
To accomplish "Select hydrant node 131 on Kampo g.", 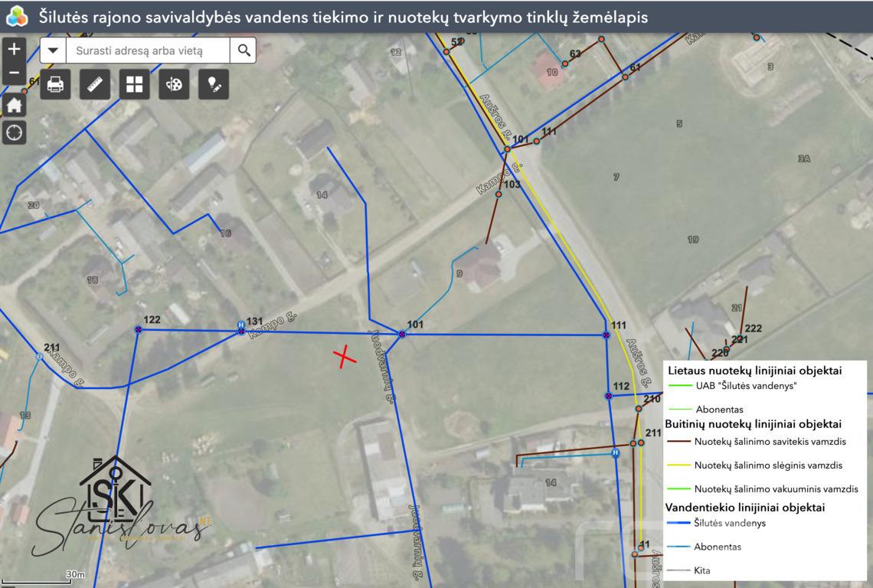I will tap(241, 325).
